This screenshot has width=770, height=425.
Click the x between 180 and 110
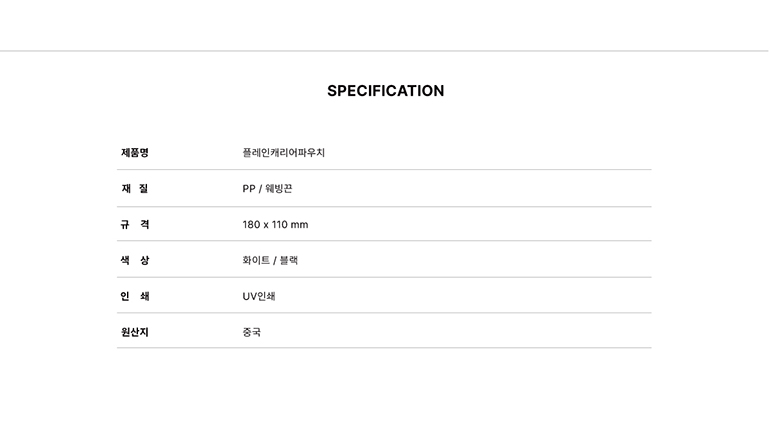pyautogui.click(x=266, y=225)
